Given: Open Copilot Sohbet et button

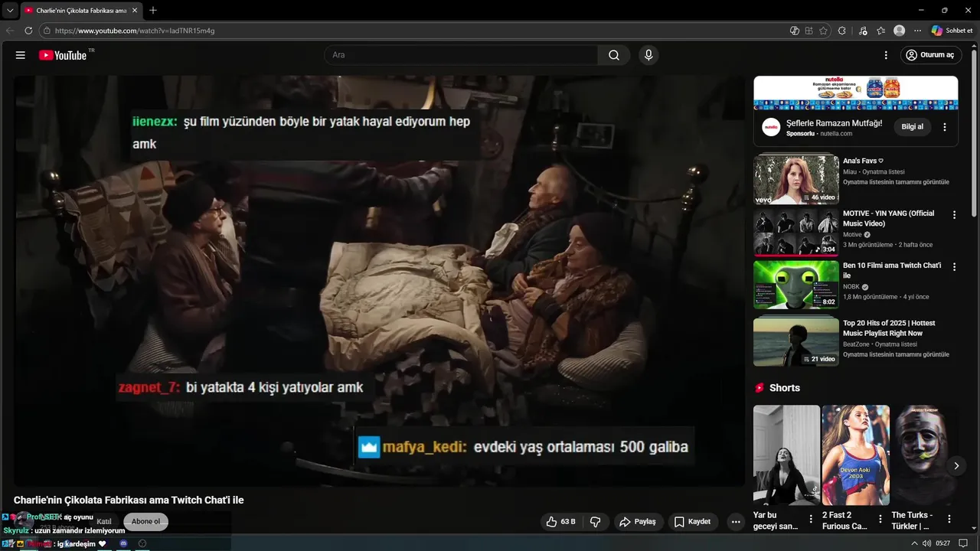Looking at the screenshot, I should click(x=952, y=31).
